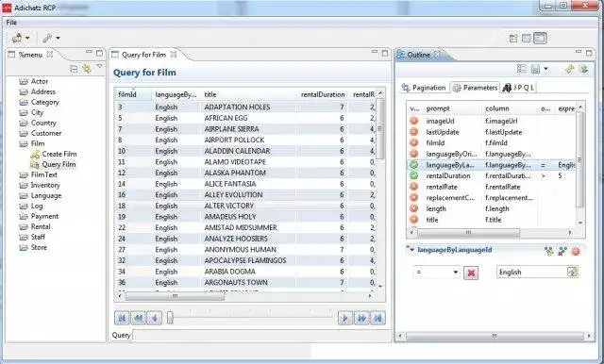Open the Inventory folder in menu tree
604x364 pixels.
(45, 185)
